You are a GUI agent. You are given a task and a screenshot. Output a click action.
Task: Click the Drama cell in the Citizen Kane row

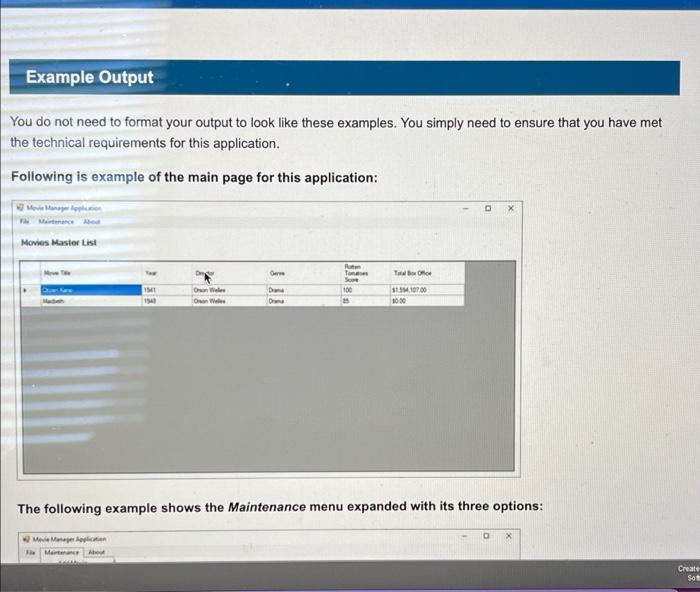(304, 290)
